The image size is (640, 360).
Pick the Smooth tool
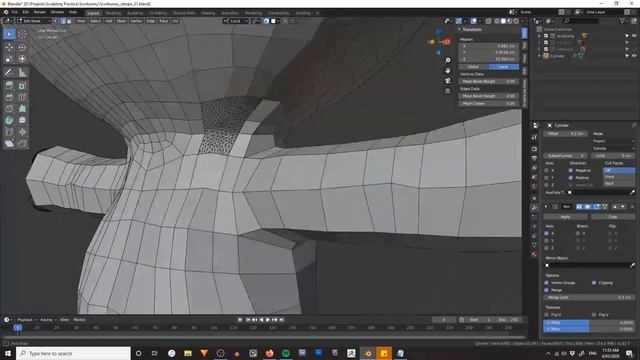tap(22, 120)
